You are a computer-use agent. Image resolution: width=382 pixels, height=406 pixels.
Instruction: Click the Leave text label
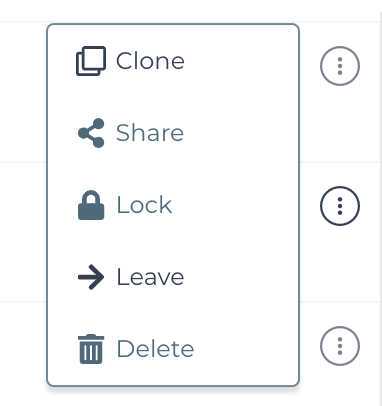[x=150, y=277]
